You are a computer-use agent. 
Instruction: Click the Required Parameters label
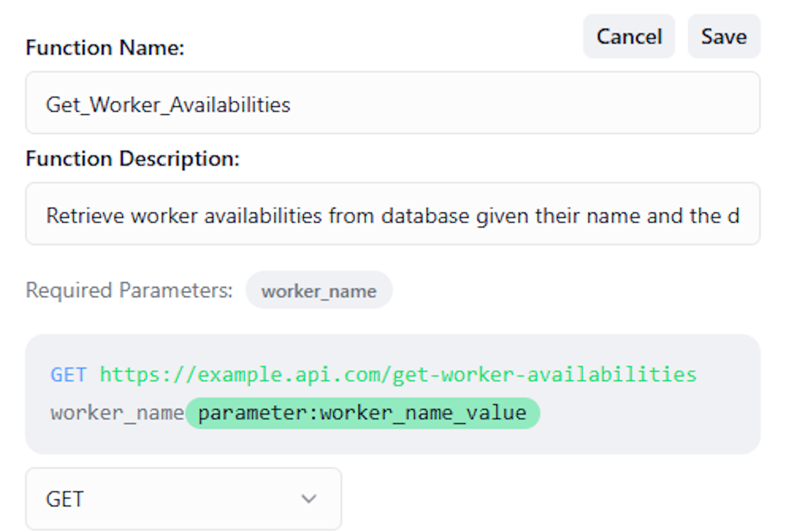[x=129, y=290]
